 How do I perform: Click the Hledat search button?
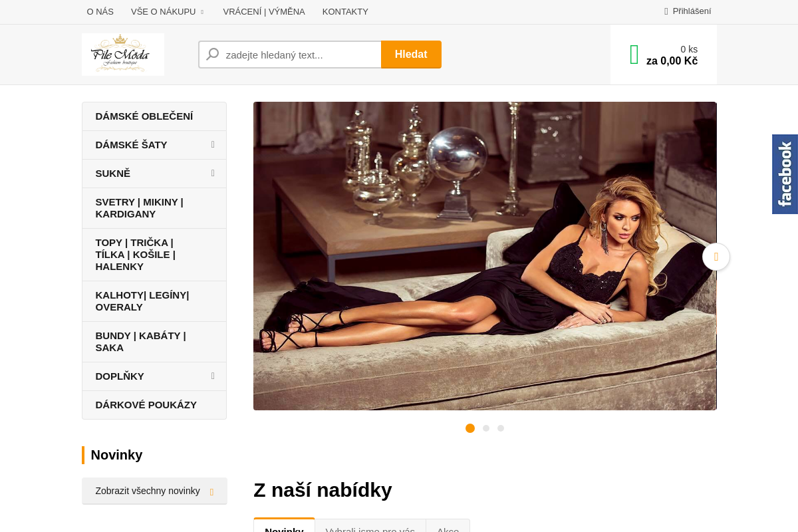click(411, 55)
